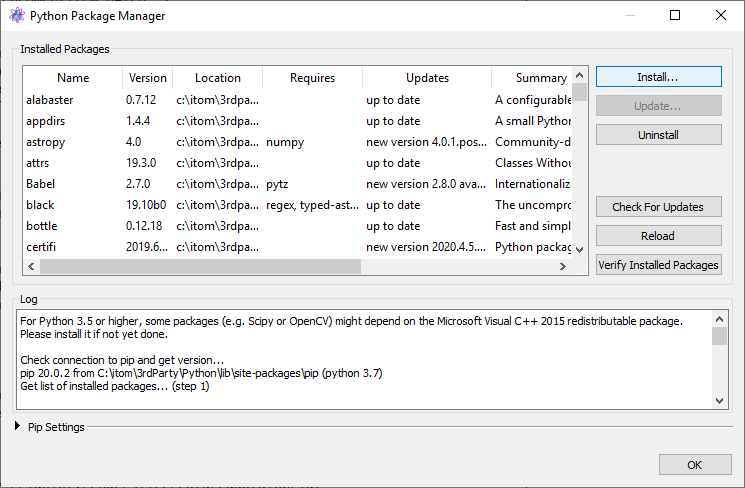Viewport: 745px width, 488px height.
Task: Click the log panel's scroll down arrow
Action: coord(719,401)
